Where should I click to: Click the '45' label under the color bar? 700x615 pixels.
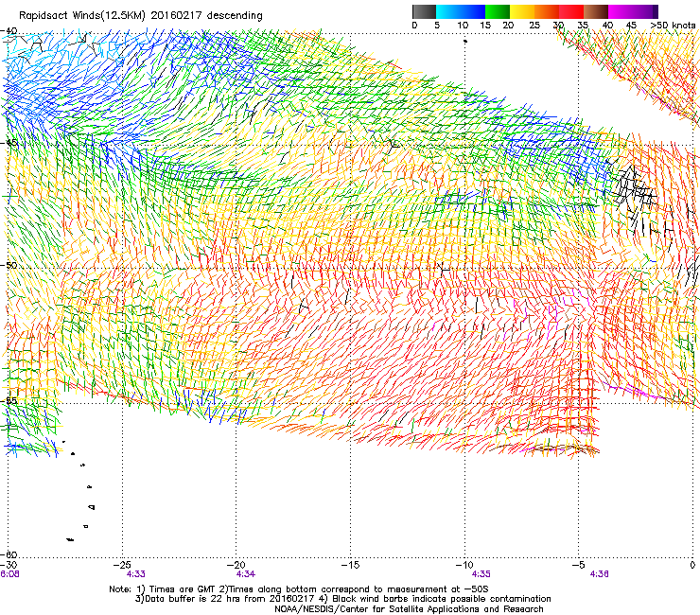click(x=631, y=26)
